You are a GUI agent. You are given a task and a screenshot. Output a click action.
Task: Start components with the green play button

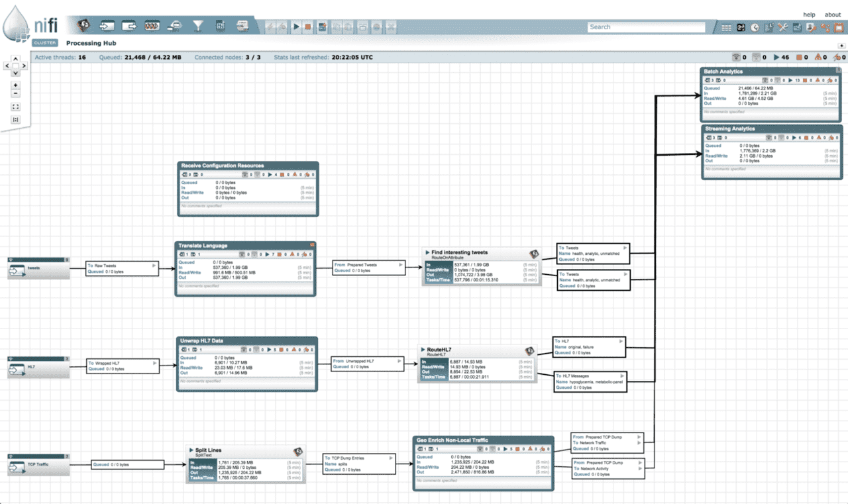(296, 26)
